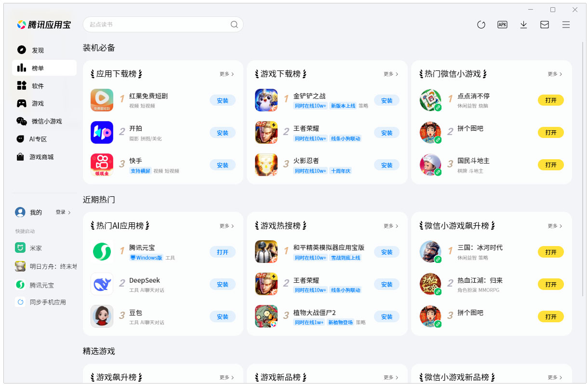Image resolution: width=588 pixels, height=385 pixels.
Task: Open the APK install icon
Action: tap(502, 25)
